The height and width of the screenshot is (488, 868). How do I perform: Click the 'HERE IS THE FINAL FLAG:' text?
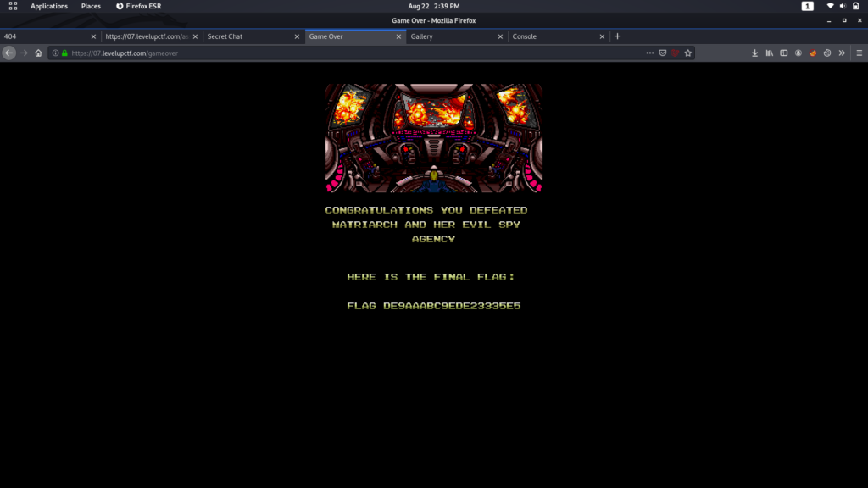pos(431,277)
